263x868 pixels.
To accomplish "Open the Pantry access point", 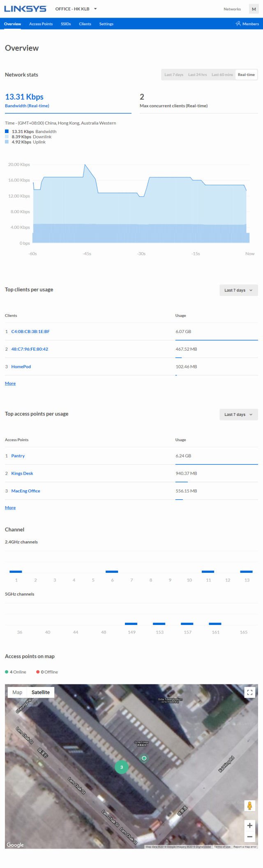I will pos(18,456).
